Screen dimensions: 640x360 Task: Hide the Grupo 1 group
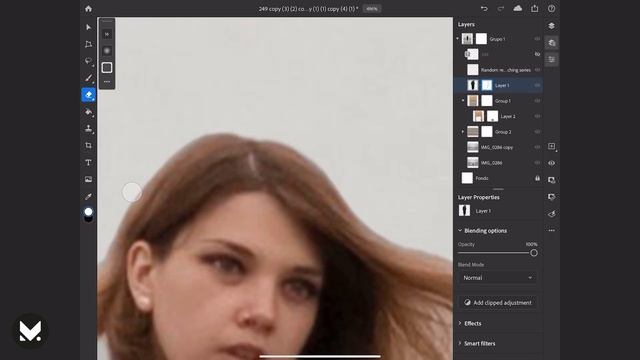coord(537,39)
